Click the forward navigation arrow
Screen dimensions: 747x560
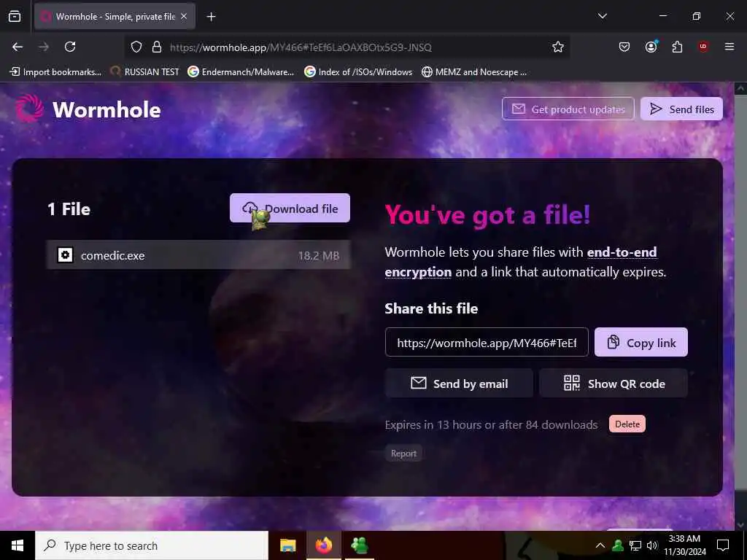[44, 47]
